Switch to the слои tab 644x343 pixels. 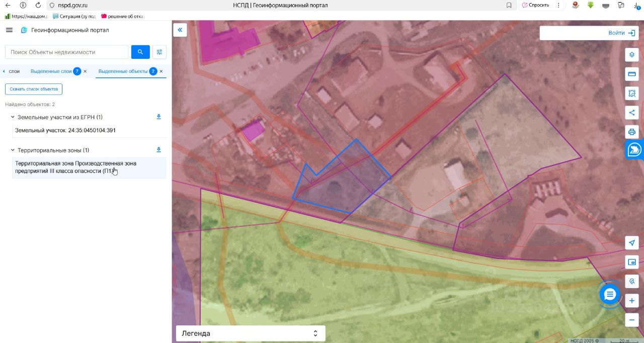tap(14, 71)
